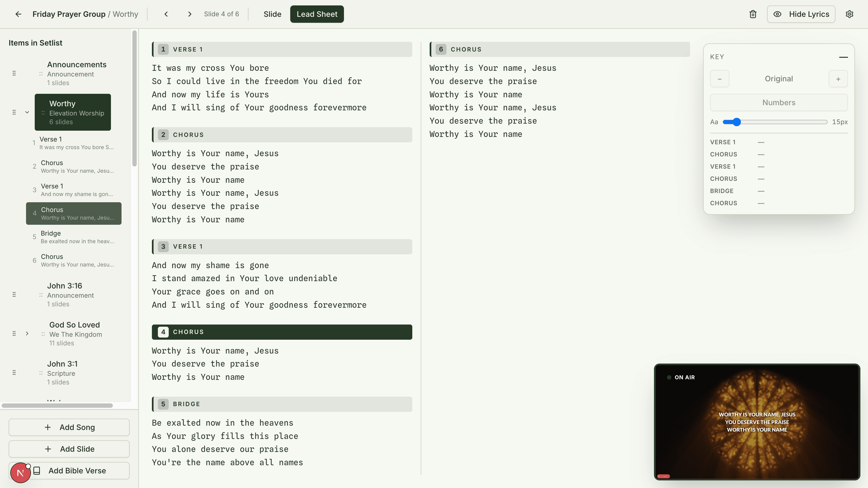The image size is (868, 488).
Task: Grab God So Loved outer drag handle
Action: pos(14,333)
